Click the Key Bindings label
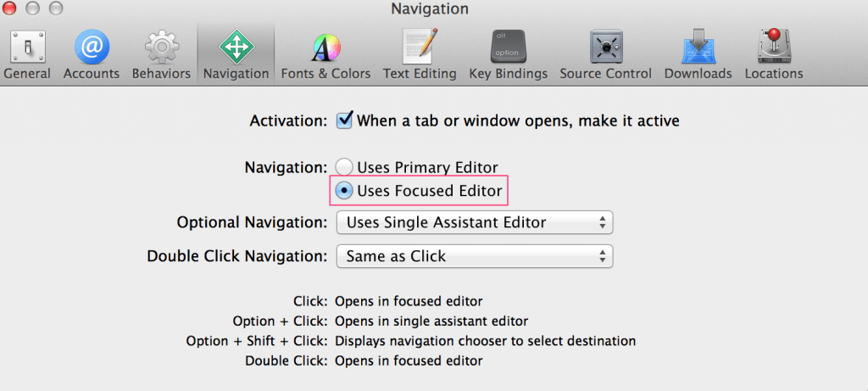Image resolution: width=868 pixels, height=391 pixels. click(509, 74)
